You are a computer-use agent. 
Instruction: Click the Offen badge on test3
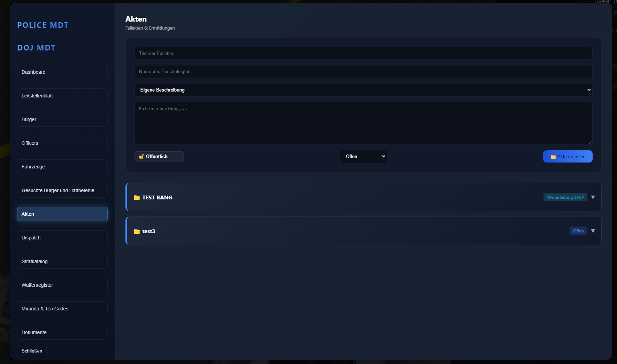pos(578,231)
